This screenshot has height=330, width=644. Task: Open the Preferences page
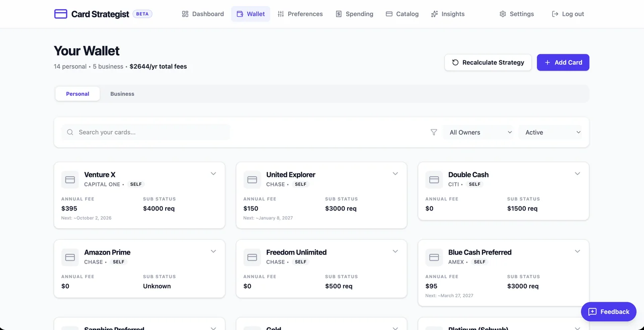tap(300, 14)
